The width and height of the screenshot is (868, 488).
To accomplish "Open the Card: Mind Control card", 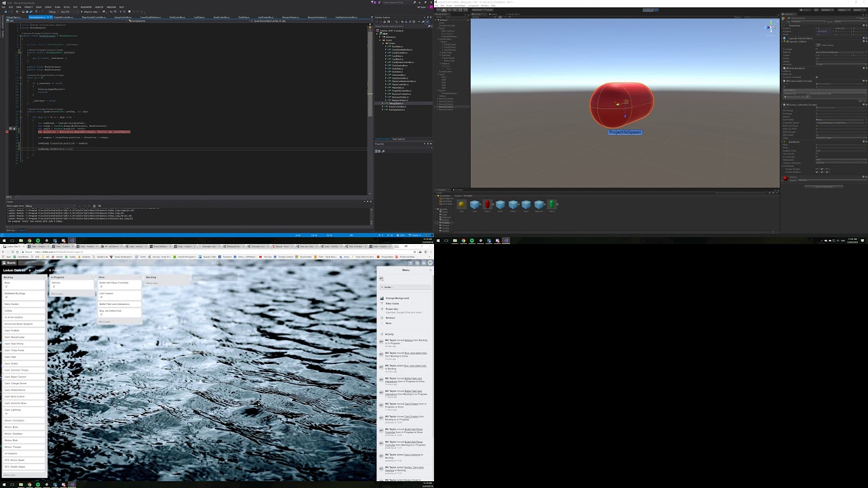I will [24, 396].
